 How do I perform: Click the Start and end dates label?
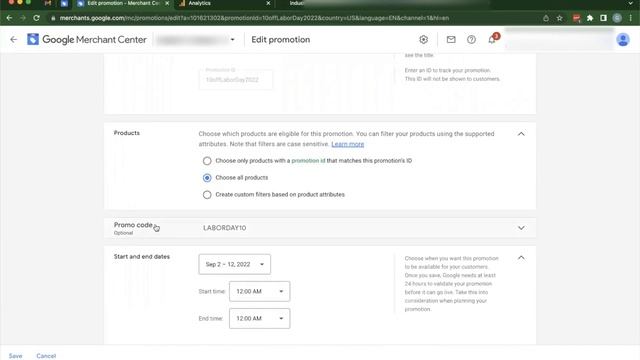[x=142, y=257]
